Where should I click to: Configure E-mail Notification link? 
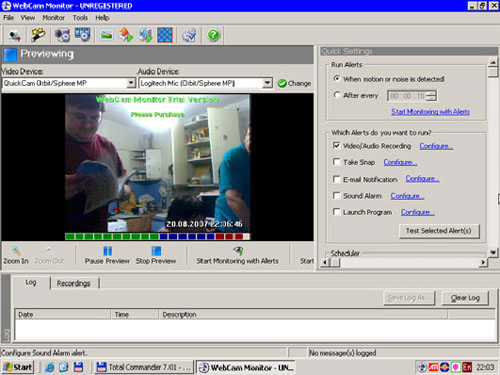pyautogui.click(x=422, y=179)
